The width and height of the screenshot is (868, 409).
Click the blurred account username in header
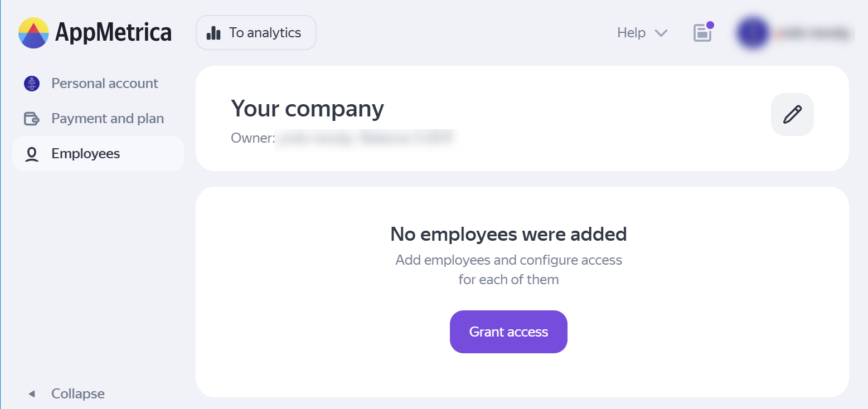(x=813, y=33)
